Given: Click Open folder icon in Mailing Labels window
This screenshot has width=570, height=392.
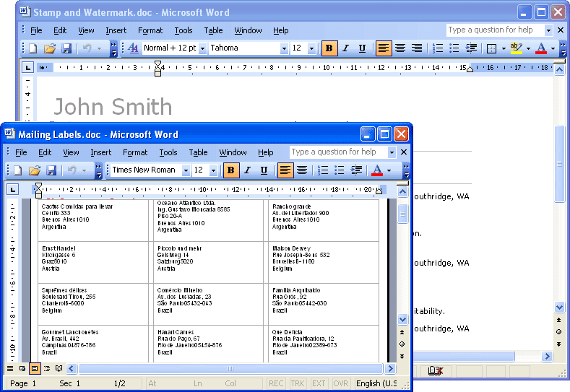Looking at the screenshot, I should click(35, 170).
